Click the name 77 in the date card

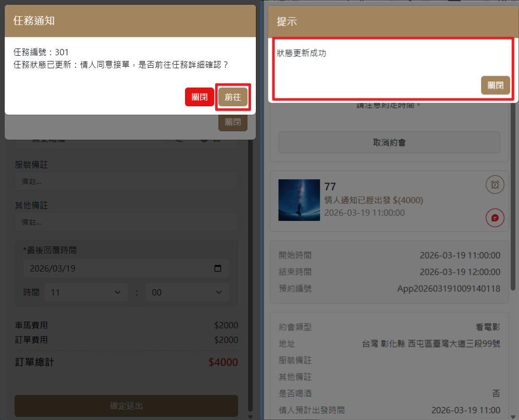[x=330, y=187]
